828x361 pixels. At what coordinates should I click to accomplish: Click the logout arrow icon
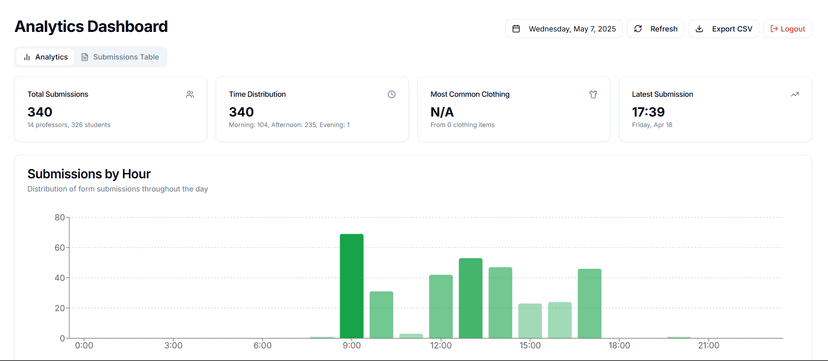774,29
